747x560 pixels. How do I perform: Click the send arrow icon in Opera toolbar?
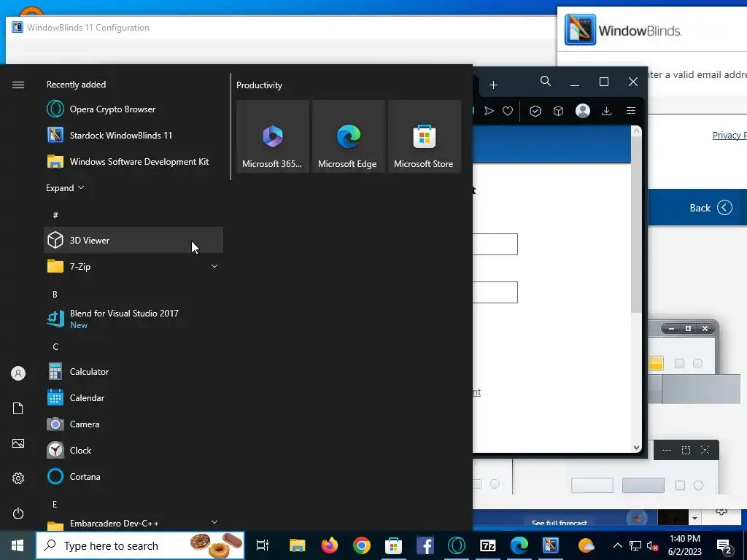tap(489, 111)
